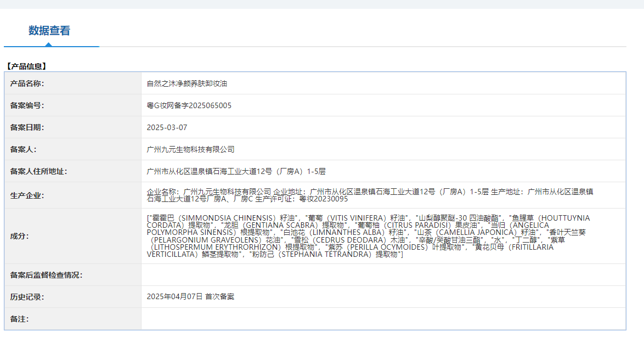Click product name 自然之沐净颜养肤卸妆油
644x337 pixels.
click(187, 83)
